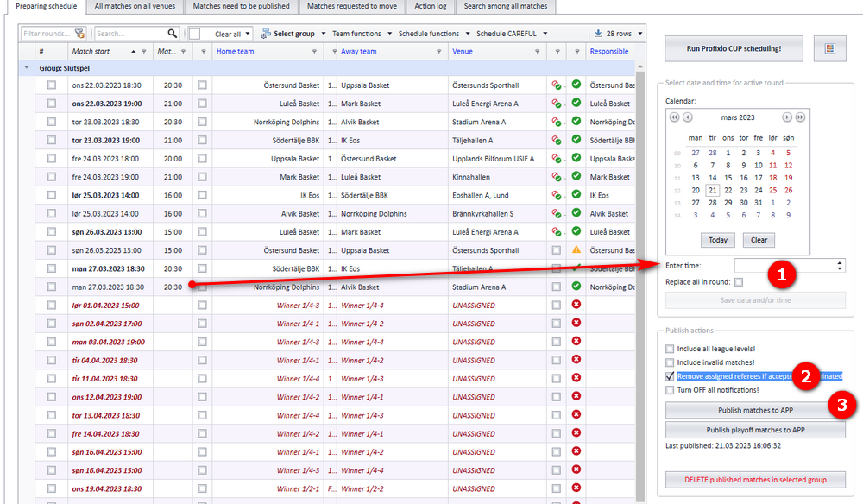Viewport: 863px width, 504px height.
Task: Open Search among all matches tab
Action: tap(505, 6)
